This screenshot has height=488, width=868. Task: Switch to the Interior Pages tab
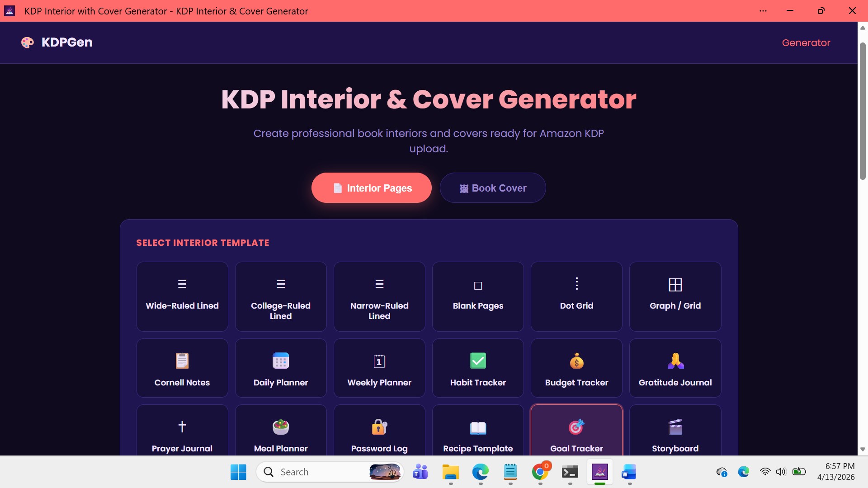tap(371, 188)
